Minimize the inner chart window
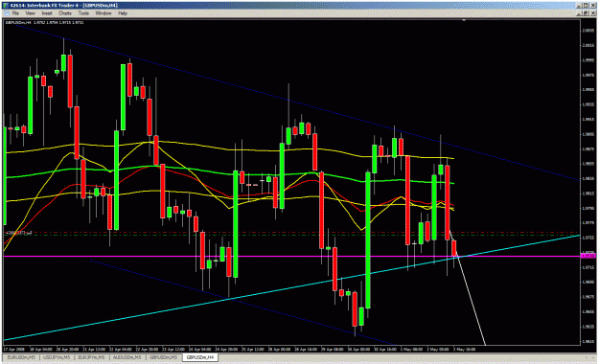 click(x=579, y=13)
